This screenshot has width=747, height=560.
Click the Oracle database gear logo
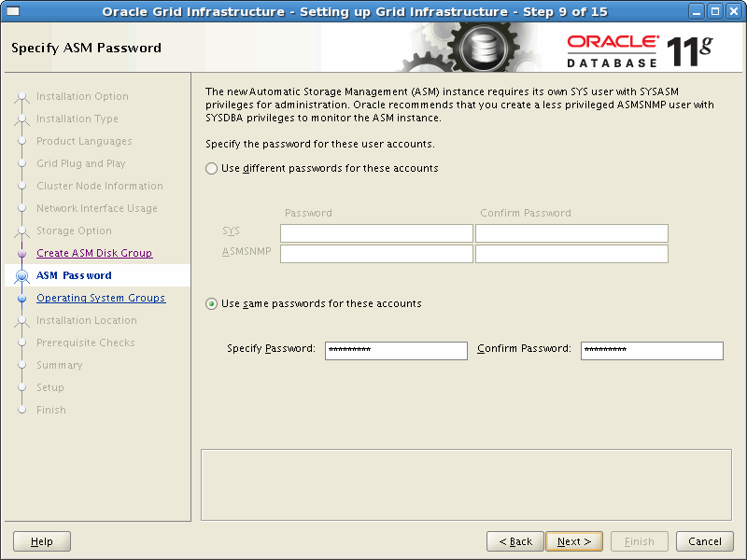point(483,48)
